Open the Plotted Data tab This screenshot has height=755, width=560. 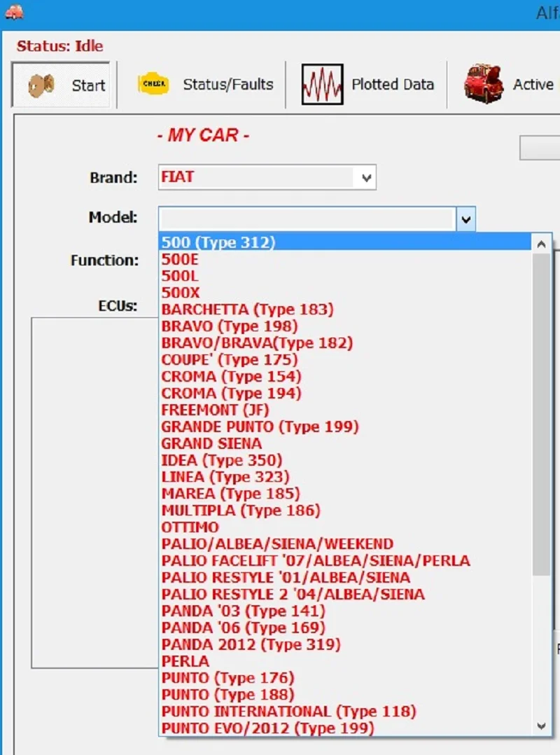coord(368,85)
